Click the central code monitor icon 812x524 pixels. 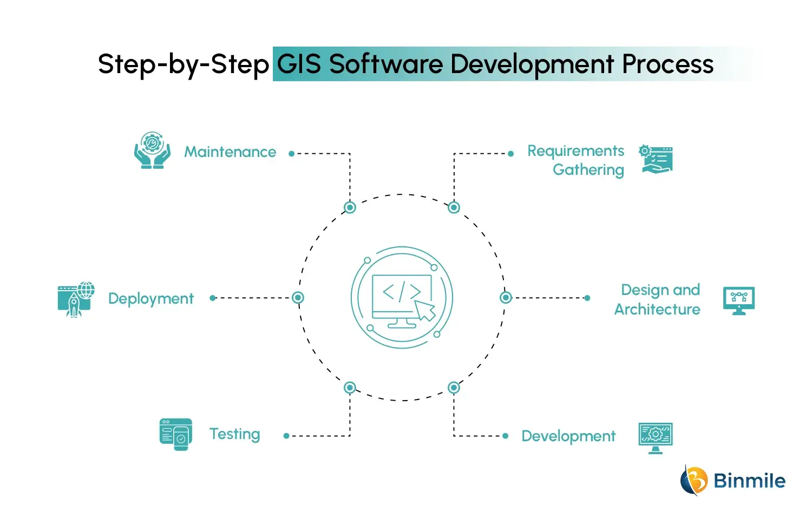tap(402, 298)
